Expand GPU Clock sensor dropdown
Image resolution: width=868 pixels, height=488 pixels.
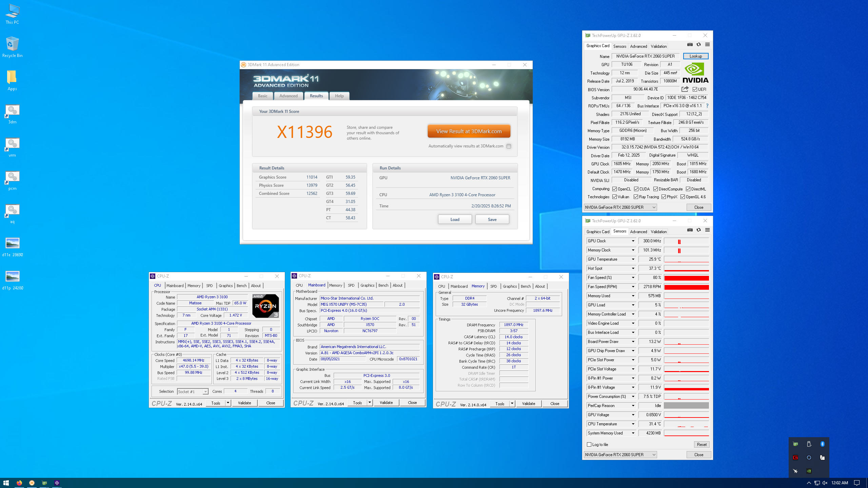tap(633, 241)
